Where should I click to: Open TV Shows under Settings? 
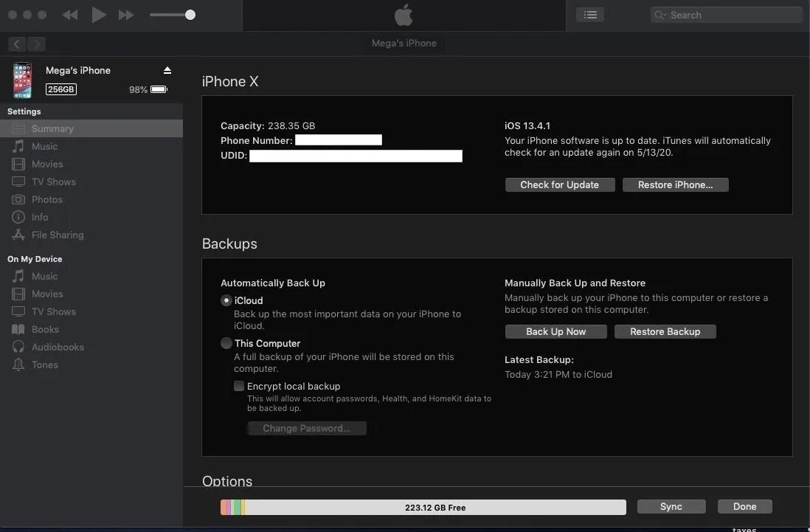91,182
